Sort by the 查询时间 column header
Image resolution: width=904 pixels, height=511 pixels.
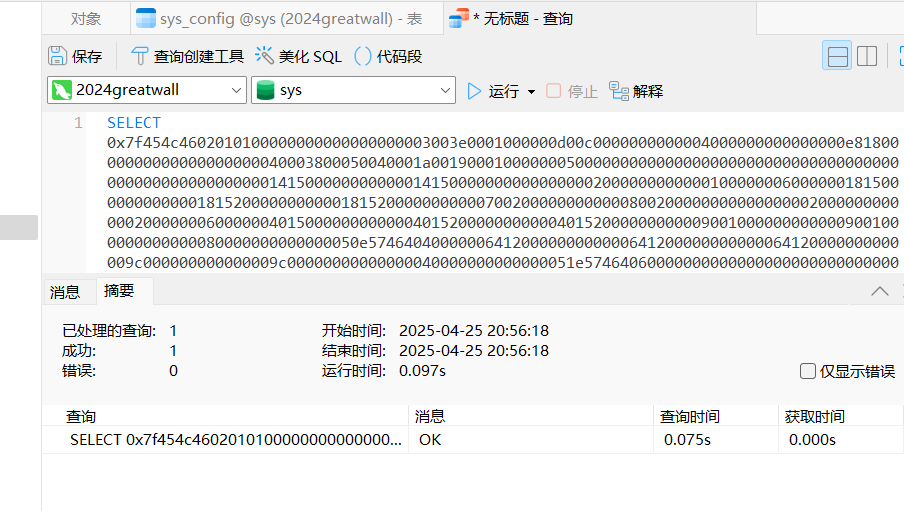[x=690, y=416]
